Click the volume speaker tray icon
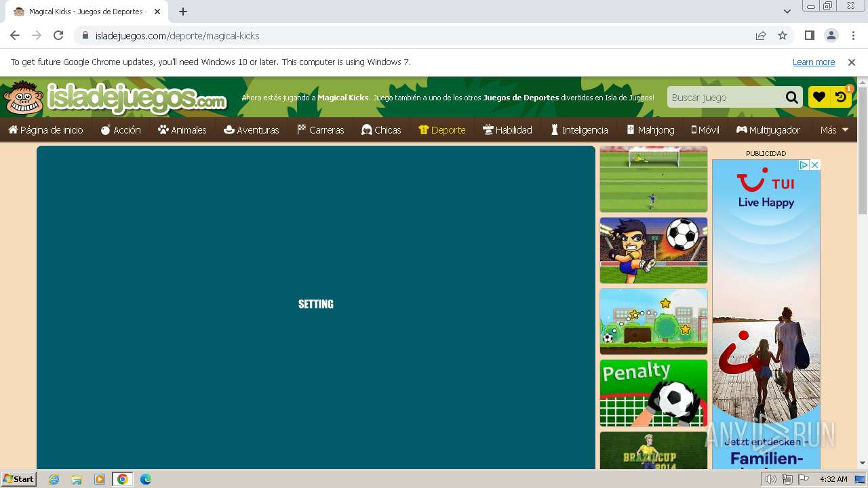The height and width of the screenshot is (488, 868). (771, 479)
